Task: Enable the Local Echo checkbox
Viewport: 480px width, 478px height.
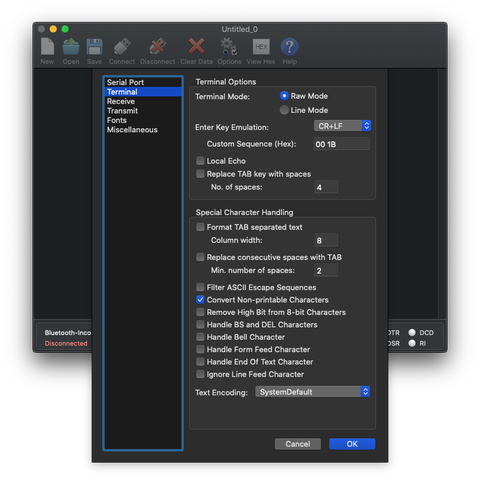Action: point(200,161)
